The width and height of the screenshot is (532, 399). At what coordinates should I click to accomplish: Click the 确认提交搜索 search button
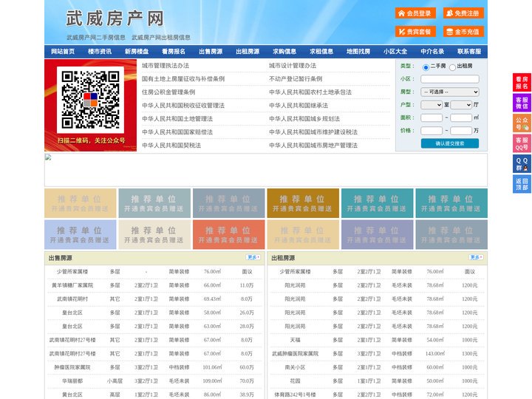tap(450, 143)
